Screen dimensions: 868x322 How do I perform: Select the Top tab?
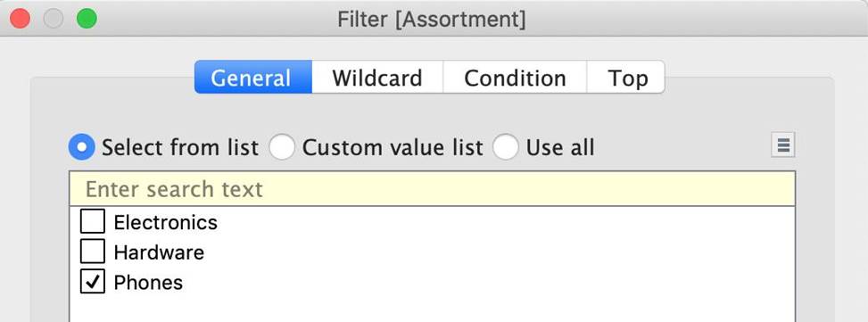click(625, 78)
